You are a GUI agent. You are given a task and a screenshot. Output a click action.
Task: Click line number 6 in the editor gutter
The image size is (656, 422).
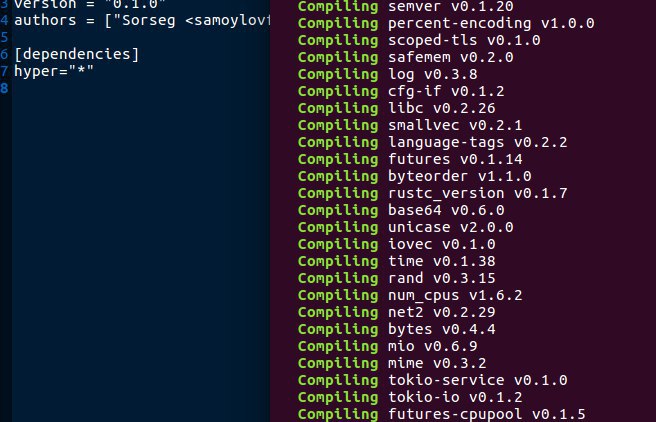click(x=5, y=54)
